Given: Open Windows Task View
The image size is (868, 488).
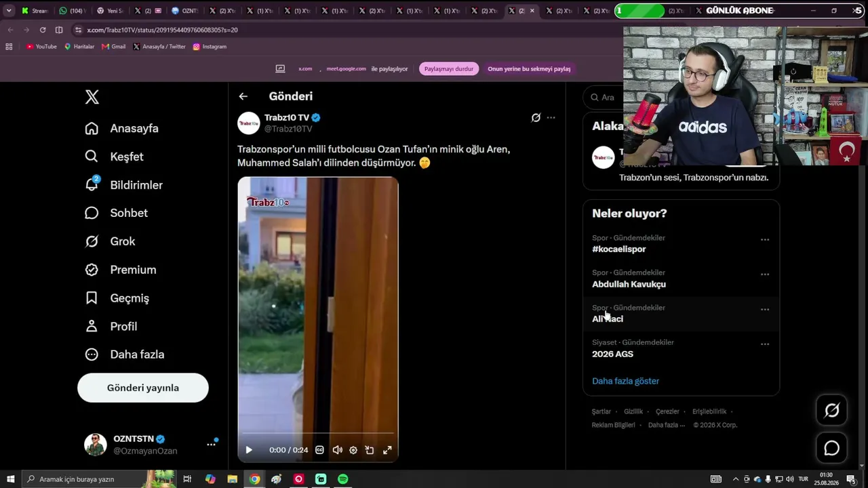Looking at the screenshot, I should tap(188, 479).
